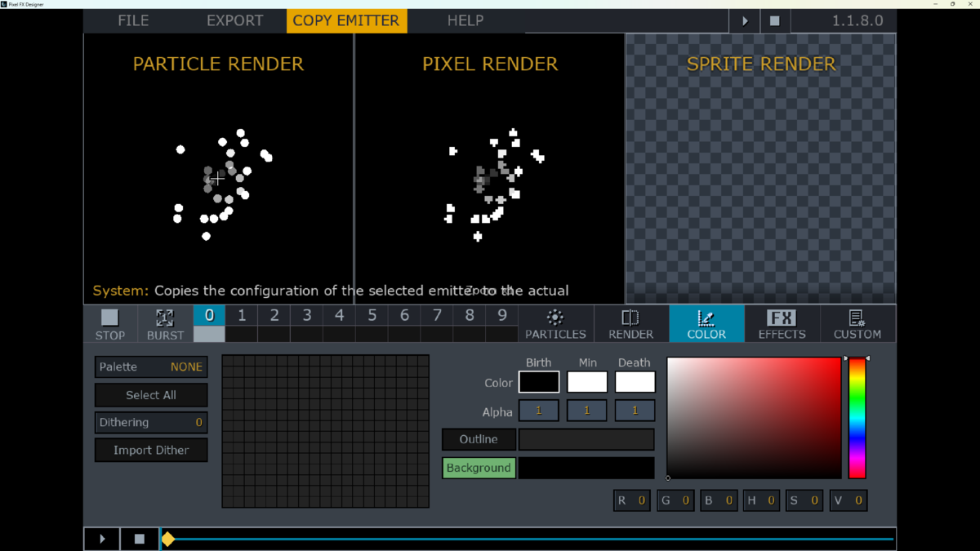980x551 pixels.
Task: Click the Death alpha field
Action: [x=635, y=411]
